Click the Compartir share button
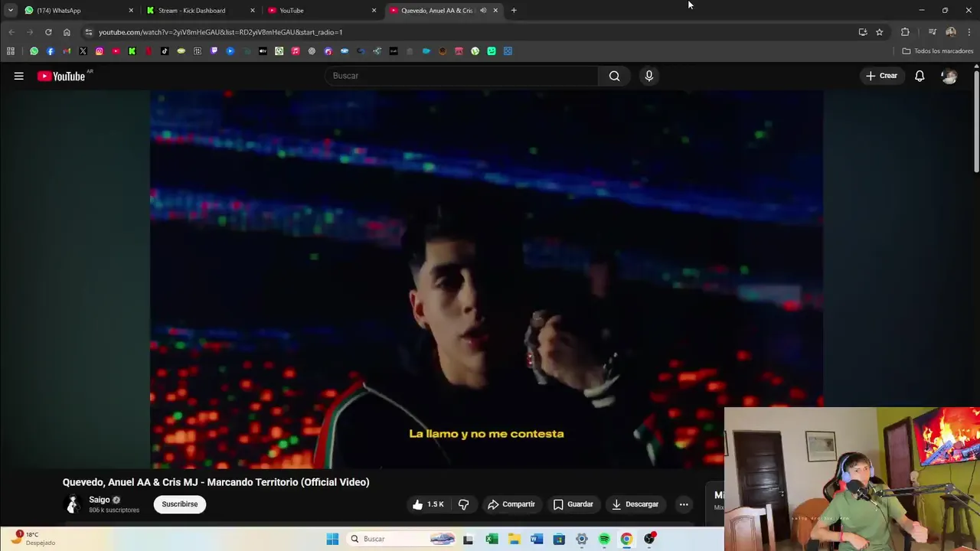The image size is (980, 551). pos(511,504)
